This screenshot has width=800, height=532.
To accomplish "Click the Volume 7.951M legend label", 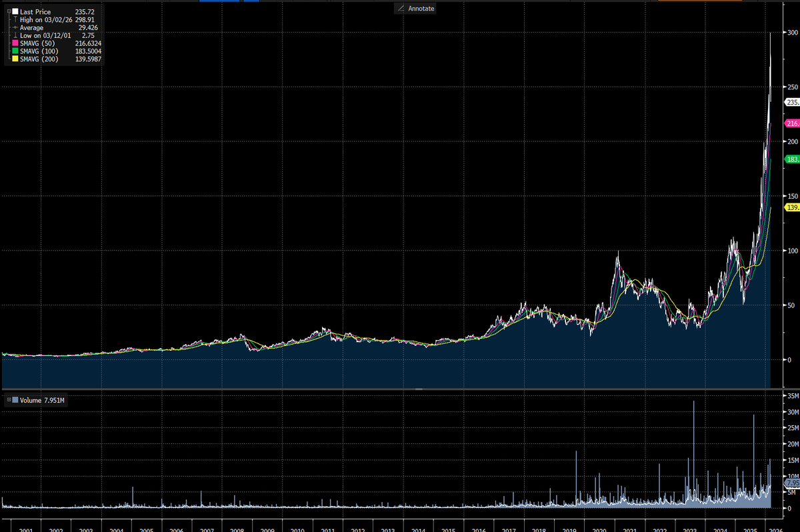I will tap(43, 400).
